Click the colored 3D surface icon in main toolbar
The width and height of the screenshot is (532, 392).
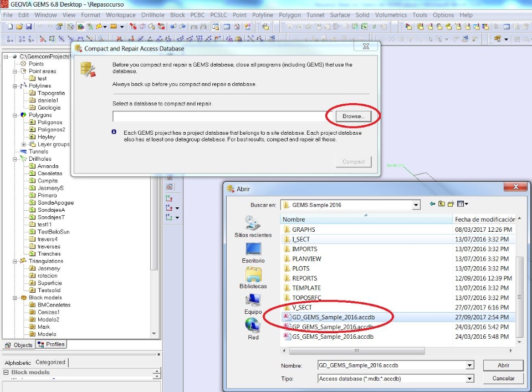click(x=81, y=27)
